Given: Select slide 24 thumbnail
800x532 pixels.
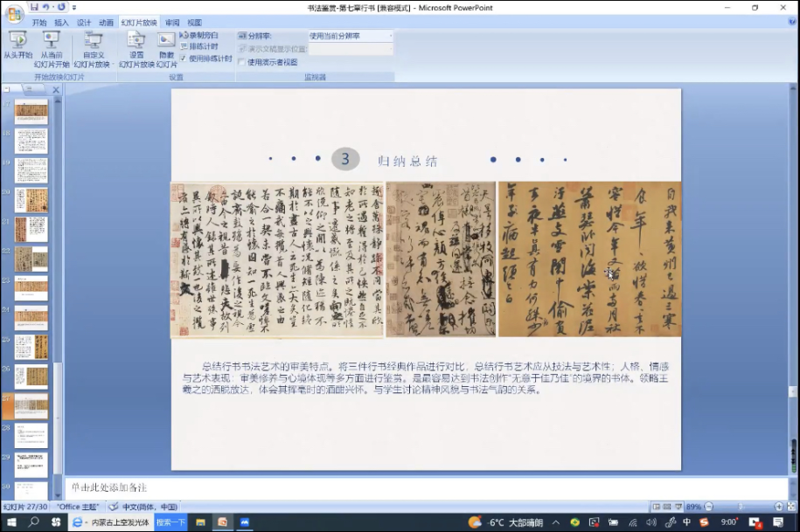Looking at the screenshot, I should point(31,318).
